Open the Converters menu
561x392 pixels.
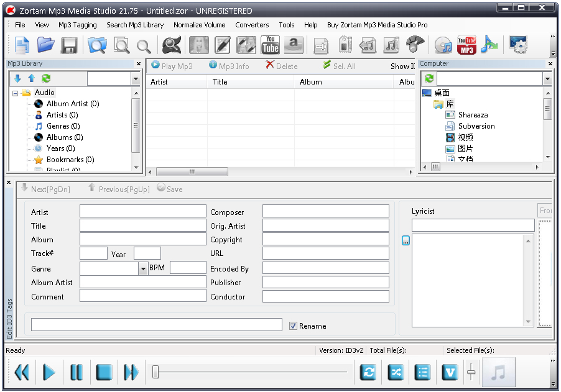(x=252, y=25)
